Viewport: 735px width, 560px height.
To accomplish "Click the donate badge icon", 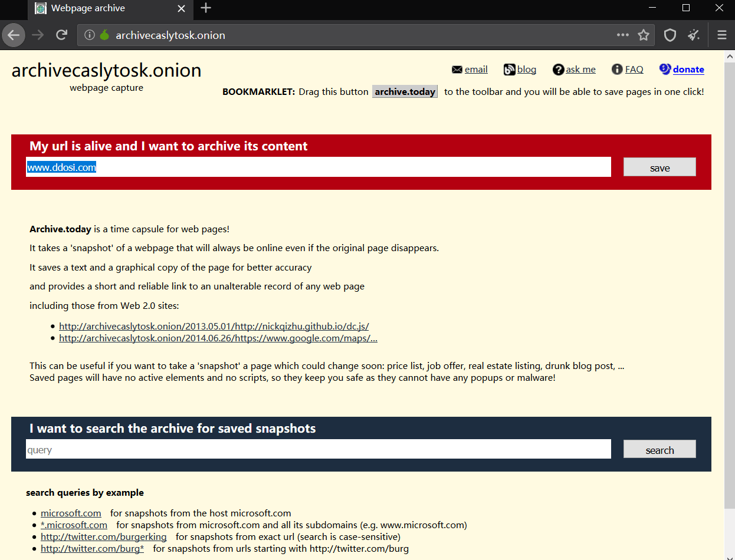I will tap(665, 69).
